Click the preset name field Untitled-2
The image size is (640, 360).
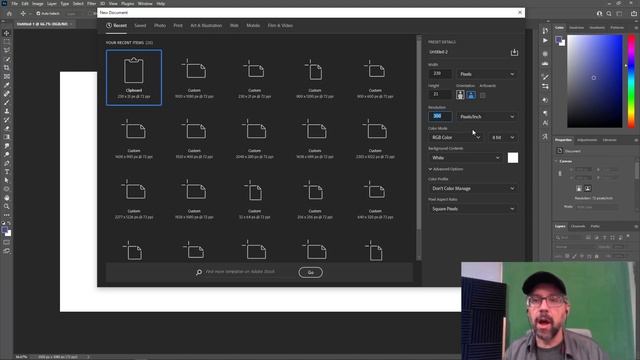(x=468, y=52)
